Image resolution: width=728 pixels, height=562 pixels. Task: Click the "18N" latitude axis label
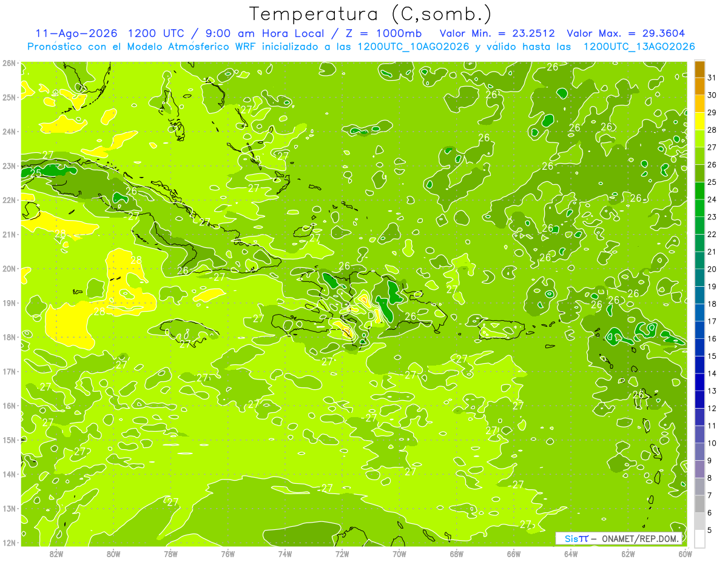pyautogui.click(x=9, y=337)
